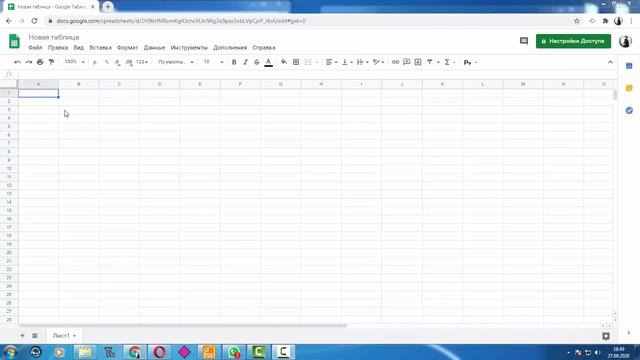The width and height of the screenshot is (640, 360).
Task: Open the vertical align dropdown
Action: click(x=347, y=62)
